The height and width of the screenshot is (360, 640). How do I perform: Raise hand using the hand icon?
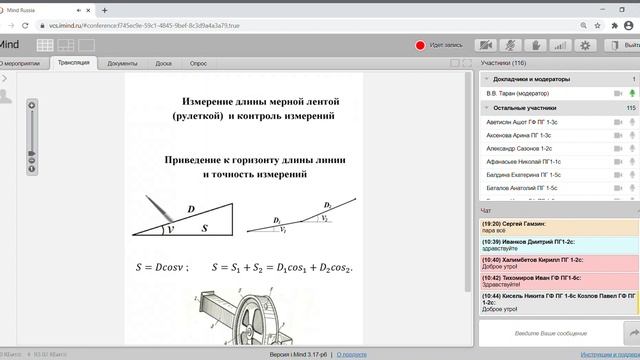click(x=535, y=45)
